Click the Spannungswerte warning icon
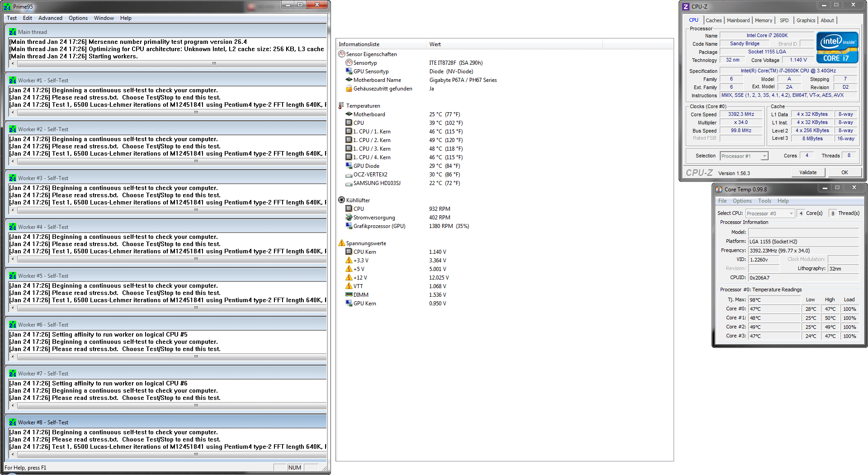 tap(342, 243)
